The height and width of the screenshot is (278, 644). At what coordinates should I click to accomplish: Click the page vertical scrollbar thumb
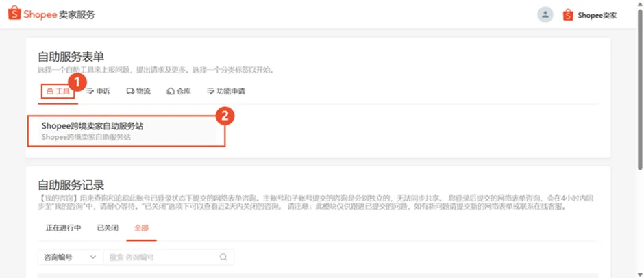pos(640,88)
